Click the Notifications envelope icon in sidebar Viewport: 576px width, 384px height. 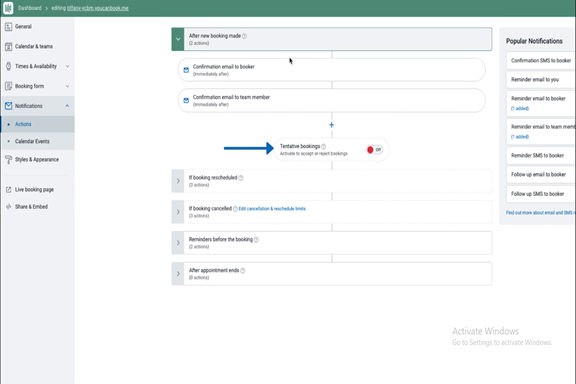point(8,106)
